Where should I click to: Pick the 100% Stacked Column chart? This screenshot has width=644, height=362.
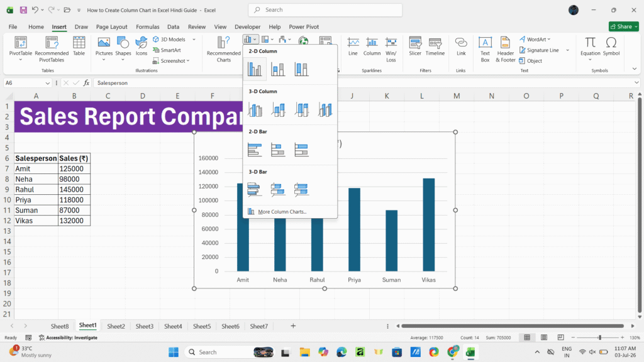[x=301, y=69]
